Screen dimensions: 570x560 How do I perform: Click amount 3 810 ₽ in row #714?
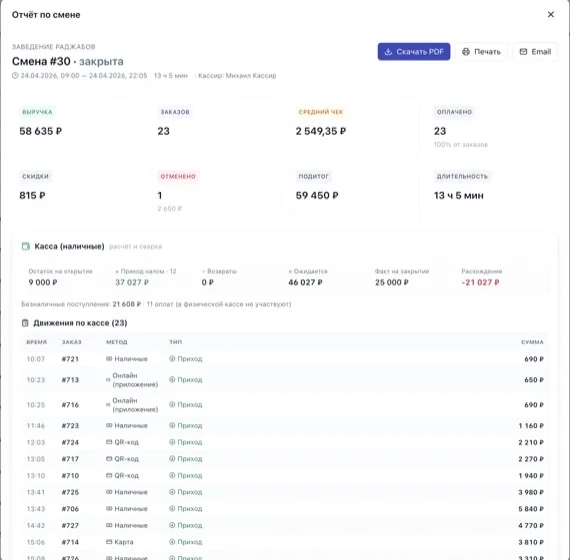tap(531, 542)
